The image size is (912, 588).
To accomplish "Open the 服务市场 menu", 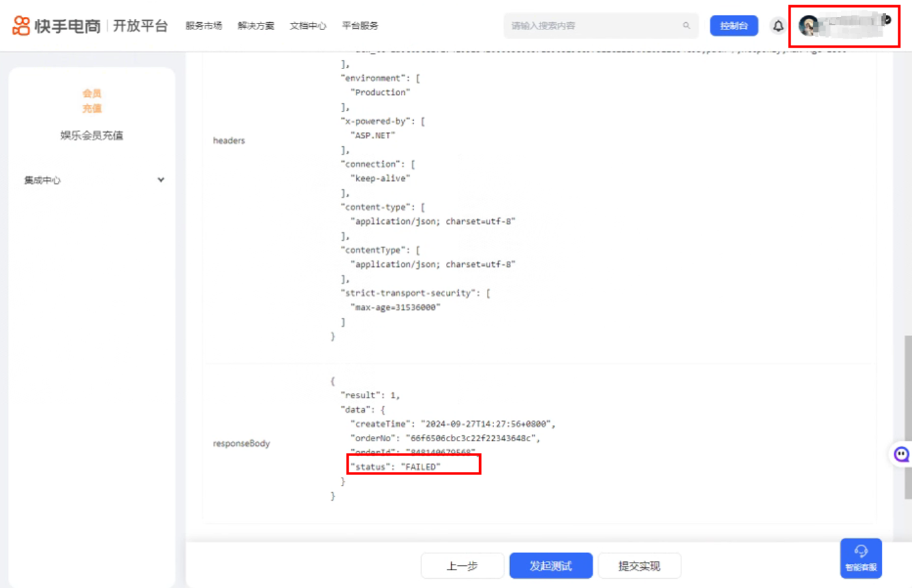I will pos(204,26).
